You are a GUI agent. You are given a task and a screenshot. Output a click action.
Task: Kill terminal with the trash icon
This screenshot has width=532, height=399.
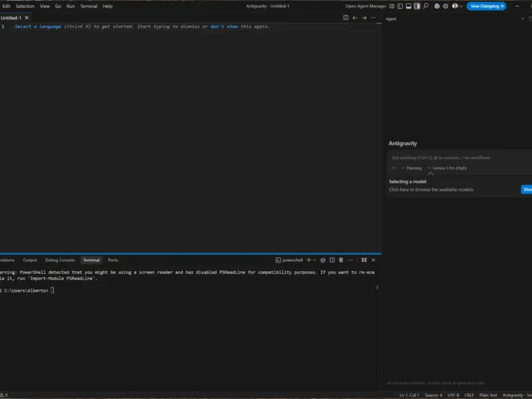tap(341, 260)
